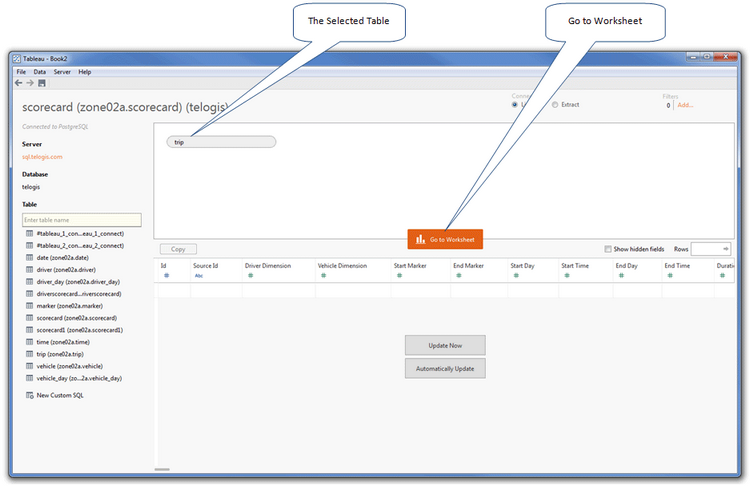
Task: Click the table icon beside #tableau_1_con...eau_1_connect
Action: [x=29, y=233]
